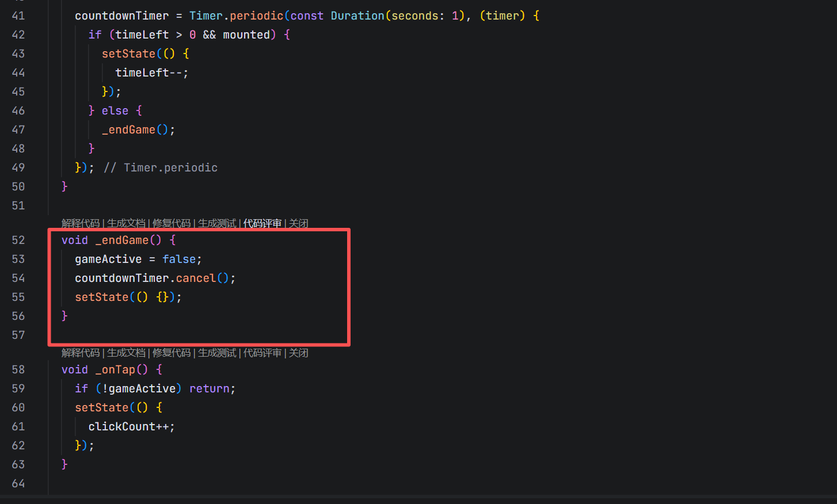837x504 pixels.
Task: Place cursor on _endGame in line 52 declaration
Action: 122,240
